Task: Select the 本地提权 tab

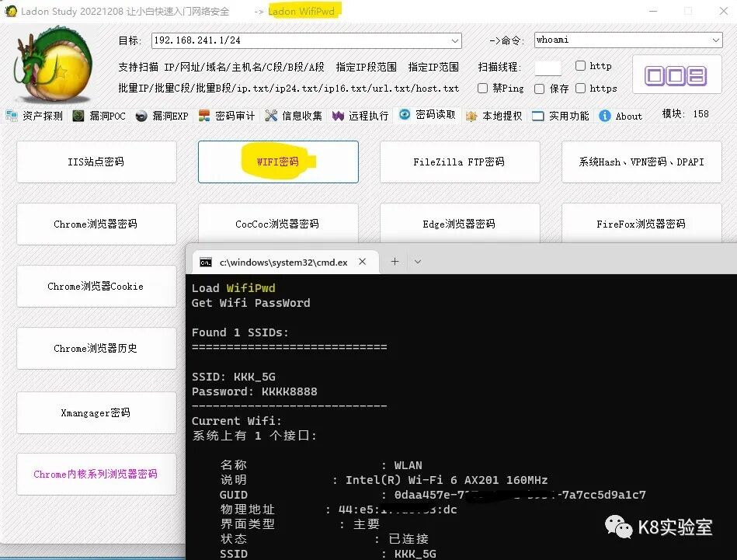Action: pyautogui.click(x=494, y=117)
